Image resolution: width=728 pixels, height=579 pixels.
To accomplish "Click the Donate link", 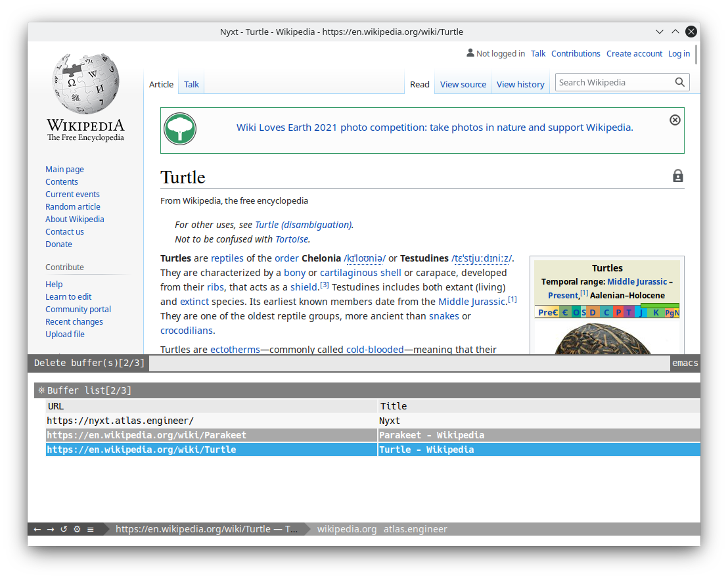I will (58, 244).
